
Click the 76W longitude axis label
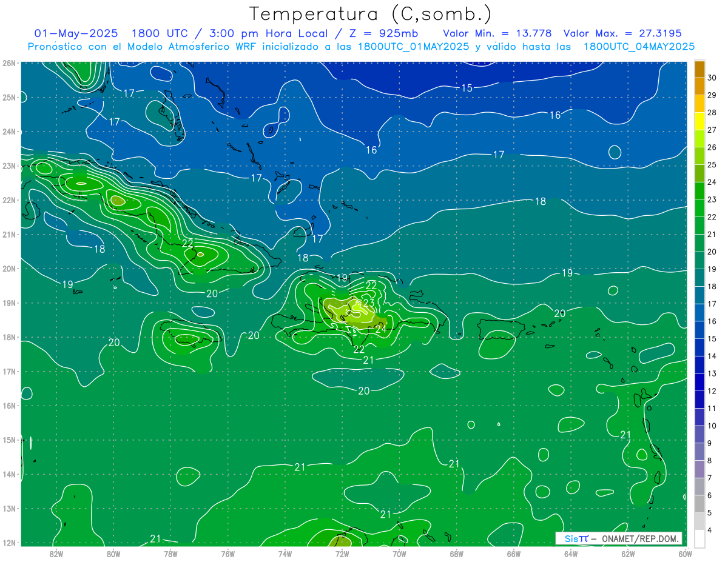pos(227,554)
